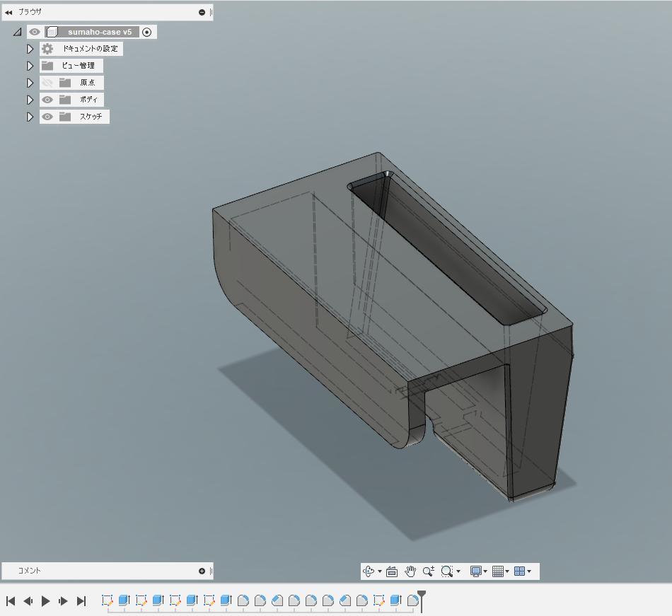Select the スケッチ label
This screenshot has width=672, height=616.
click(x=91, y=117)
